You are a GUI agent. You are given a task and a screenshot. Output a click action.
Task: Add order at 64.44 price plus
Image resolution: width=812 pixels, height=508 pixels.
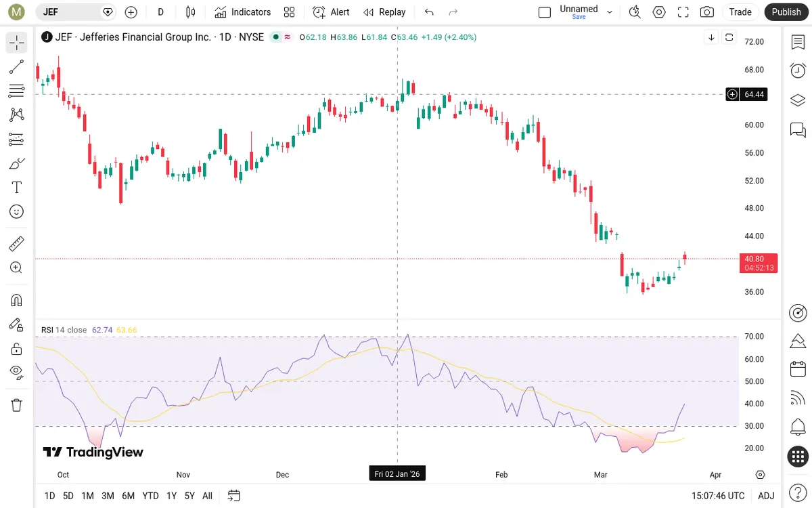point(732,95)
